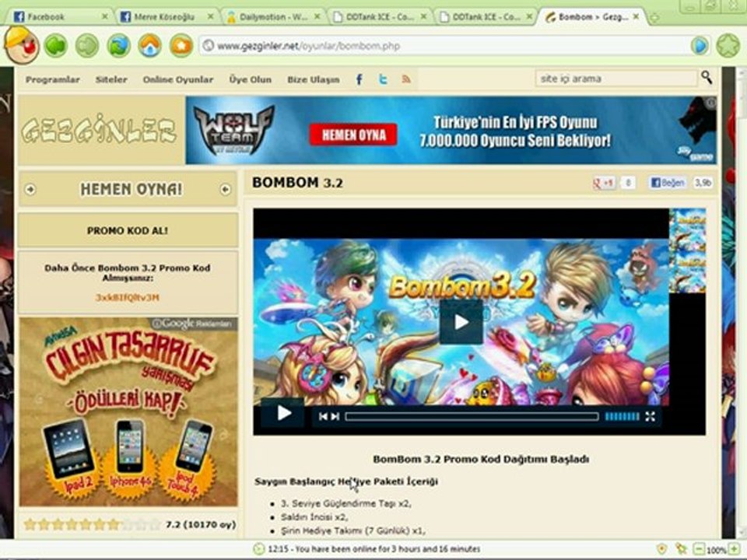This screenshot has height=560, width=747.
Task: Open the Programlar menu
Action: [52, 79]
